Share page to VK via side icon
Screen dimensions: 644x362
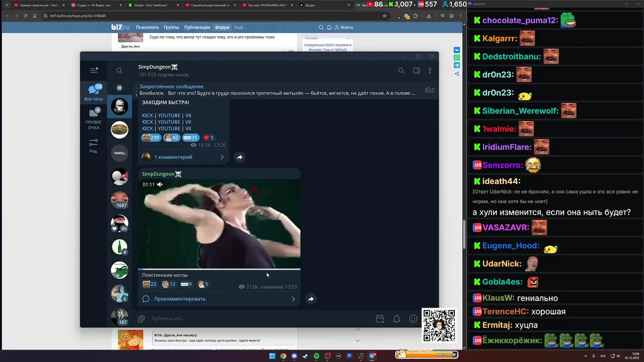click(x=457, y=50)
